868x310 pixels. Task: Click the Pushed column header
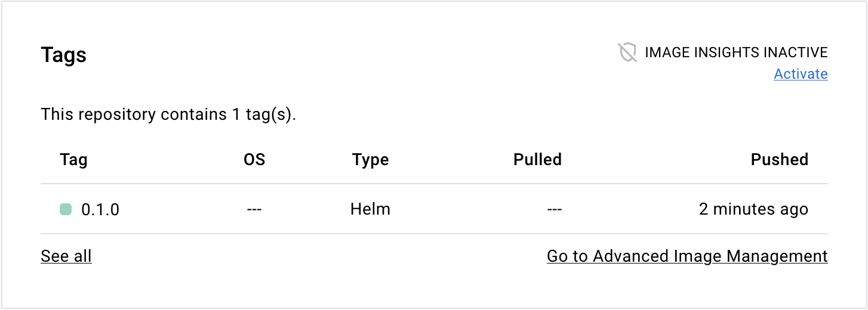(x=779, y=160)
